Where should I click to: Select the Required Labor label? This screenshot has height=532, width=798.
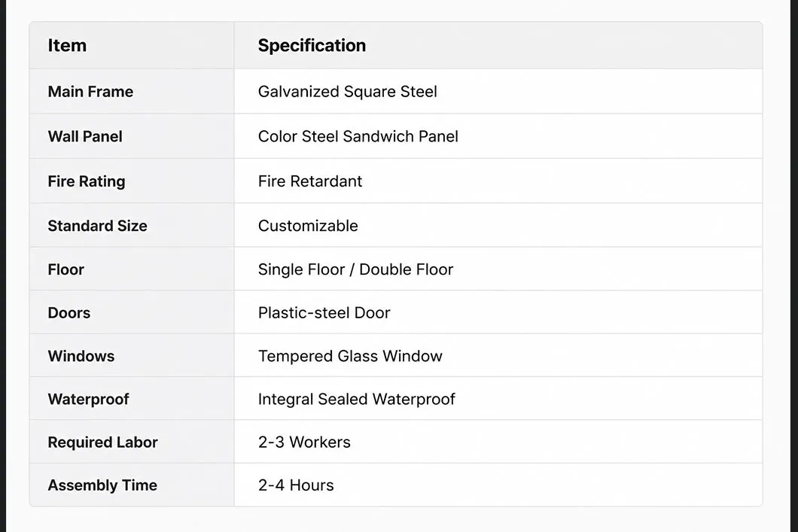point(103,442)
